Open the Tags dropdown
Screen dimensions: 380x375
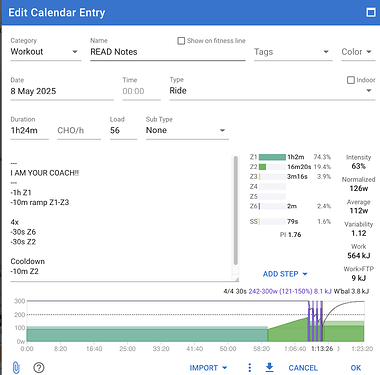pyautogui.click(x=293, y=52)
